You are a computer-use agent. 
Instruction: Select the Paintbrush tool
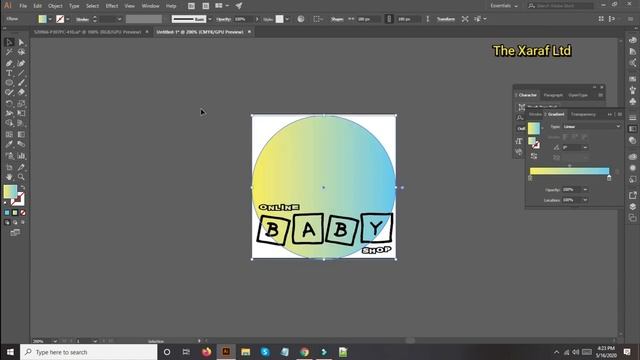point(21,83)
